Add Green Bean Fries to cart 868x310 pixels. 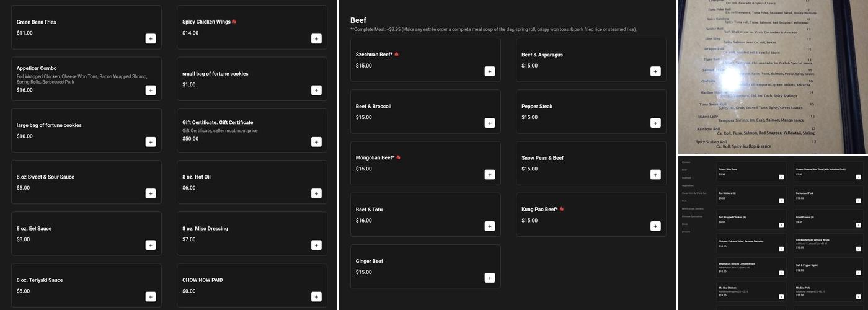pos(151,39)
